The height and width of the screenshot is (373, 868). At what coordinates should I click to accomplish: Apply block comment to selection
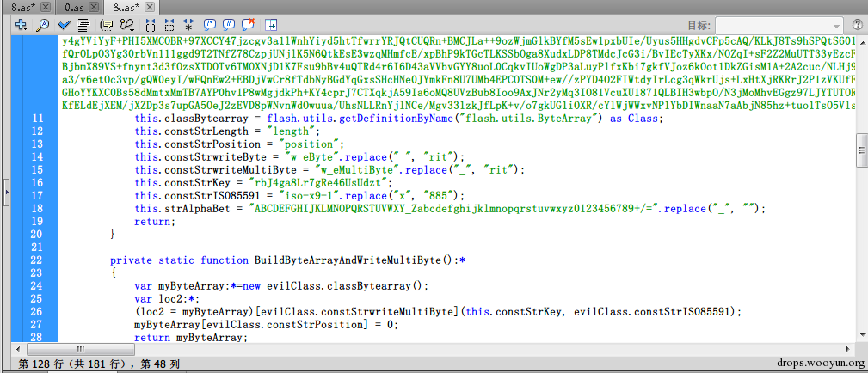tap(210, 24)
